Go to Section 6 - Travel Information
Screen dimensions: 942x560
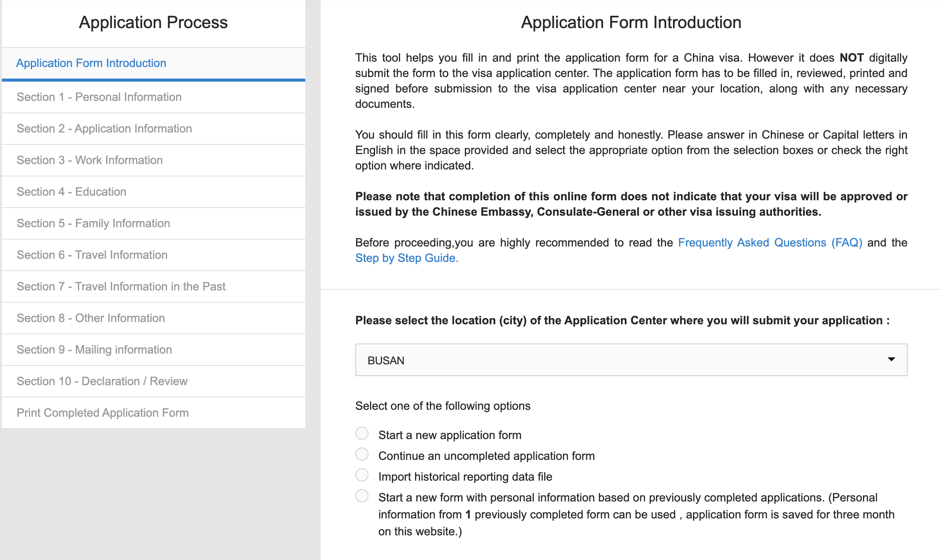[92, 255]
